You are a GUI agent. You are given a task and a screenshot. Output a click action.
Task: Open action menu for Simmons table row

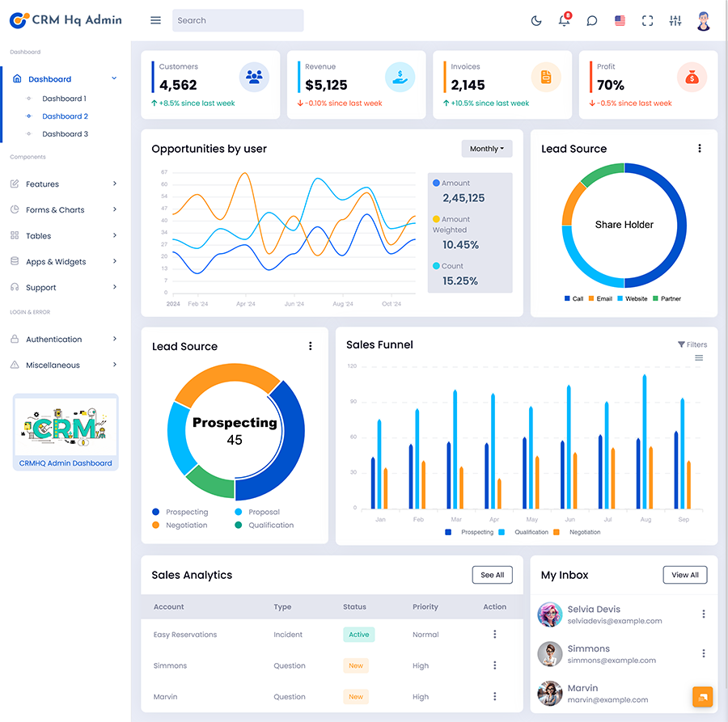click(x=494, y=665)
